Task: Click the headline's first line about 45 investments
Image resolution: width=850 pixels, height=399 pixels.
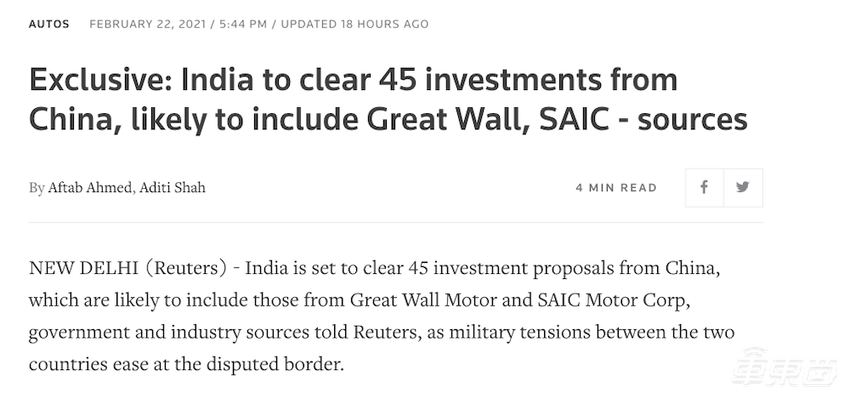Action: coord(353,80)
